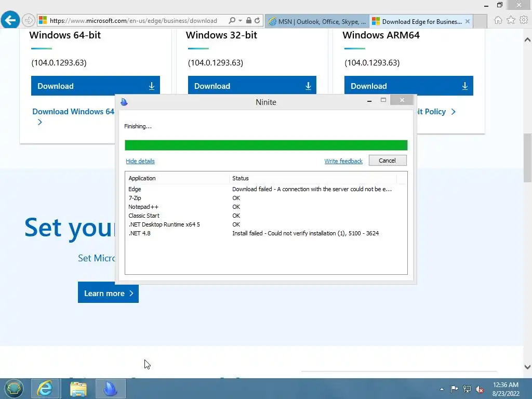This screenshot has width=532, height=399.
Task: Open the address bar dropdown arrow
Action: [x=240, y=21]
